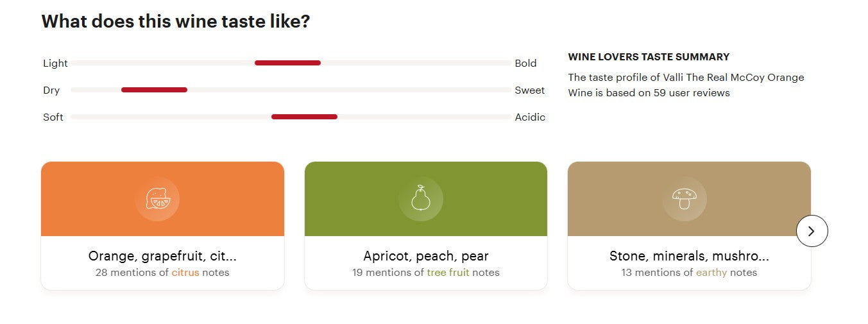Open the tree fruit notes link

pos(448,273)
